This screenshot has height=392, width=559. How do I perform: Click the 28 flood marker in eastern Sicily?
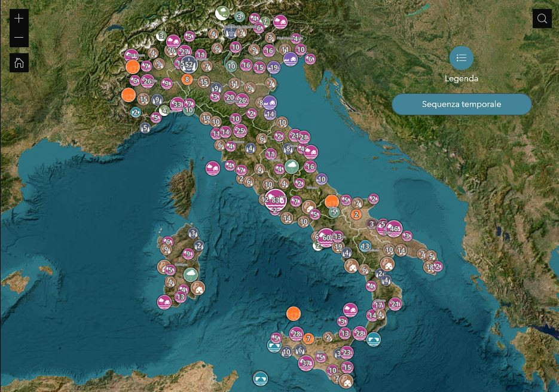pyautogui.click(x=359, y=332)
